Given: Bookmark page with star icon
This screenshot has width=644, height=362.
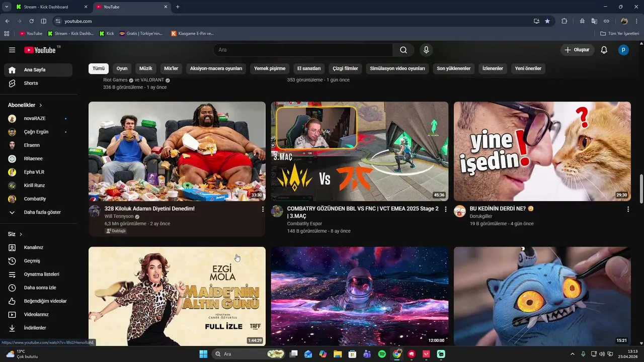Looking at the screenshot, I should (547, 21).
